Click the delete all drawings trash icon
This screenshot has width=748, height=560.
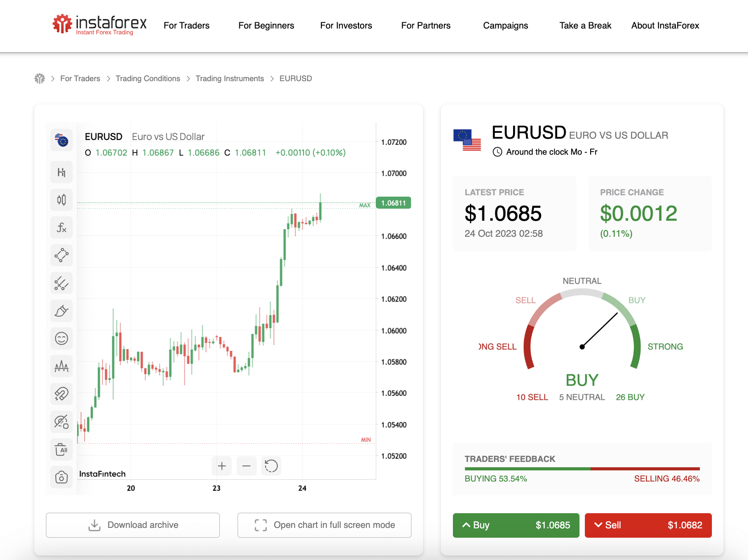(x=62, y=449)
